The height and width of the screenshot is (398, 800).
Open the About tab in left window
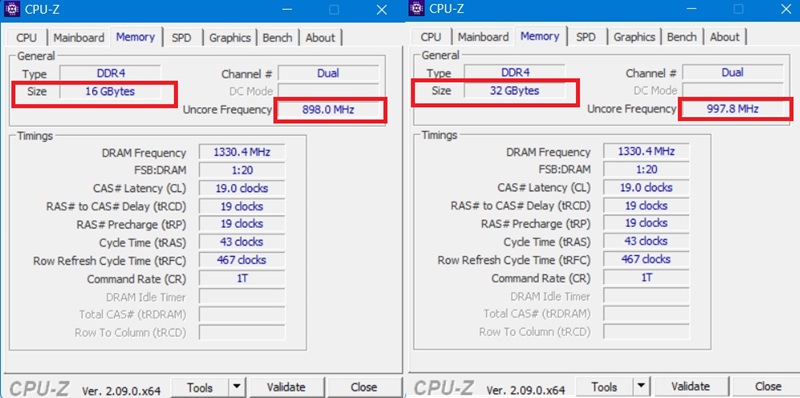tap(320, 38)
